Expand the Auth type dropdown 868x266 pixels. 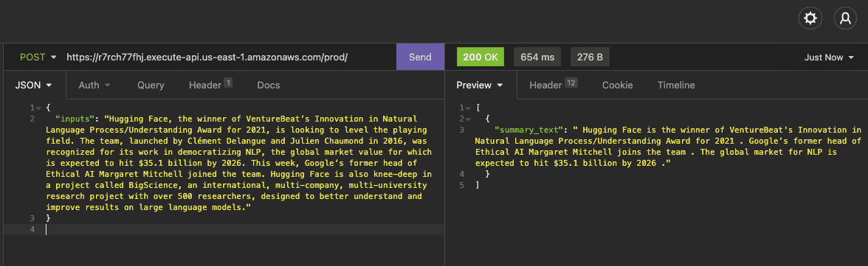[94, 85]
